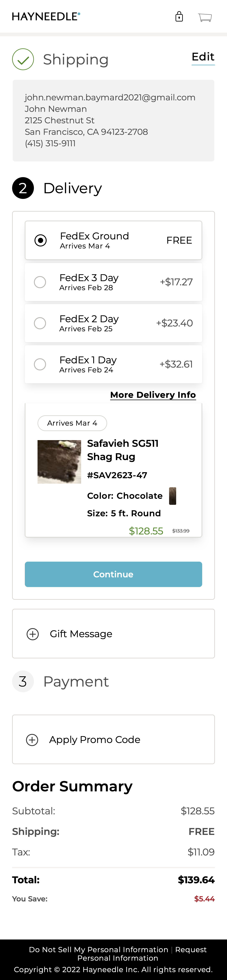Open More Delivery Info
227x980 pixels.
pos(153,395)
